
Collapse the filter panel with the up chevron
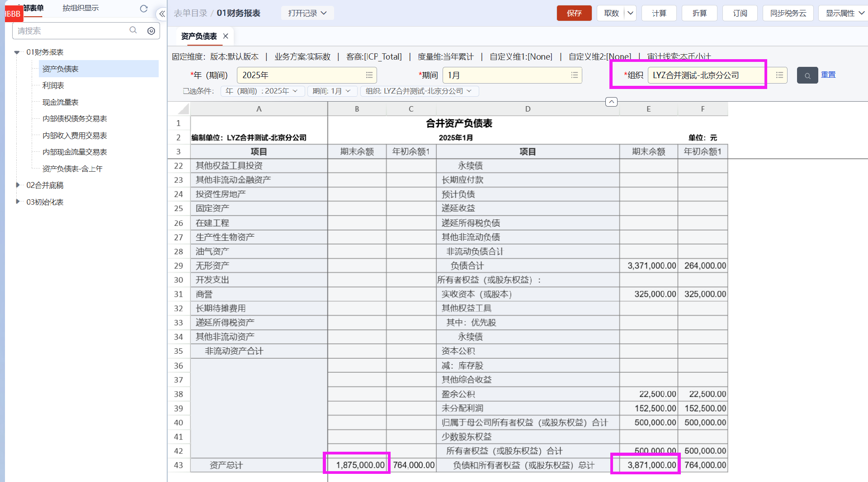pyautogui.click(x=611, y=102)
